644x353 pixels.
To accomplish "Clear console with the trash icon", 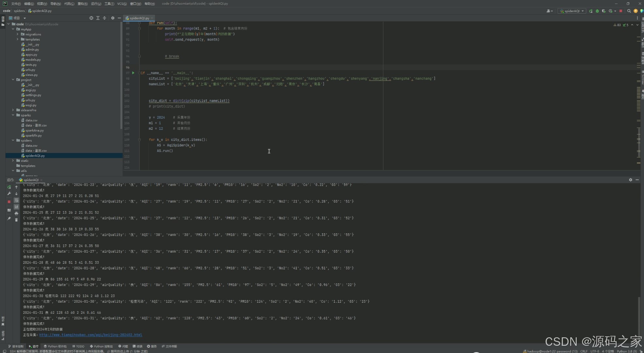I will click(16, 220).
